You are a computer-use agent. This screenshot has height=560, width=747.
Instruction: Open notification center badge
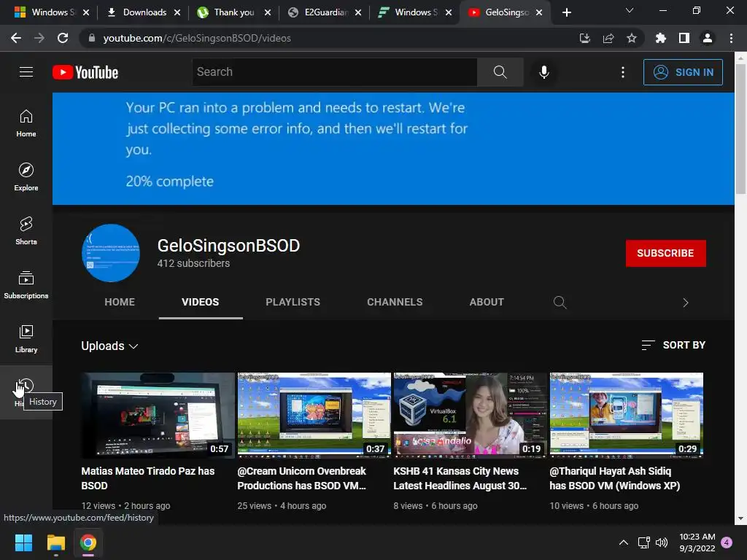(x=727, y=542)
